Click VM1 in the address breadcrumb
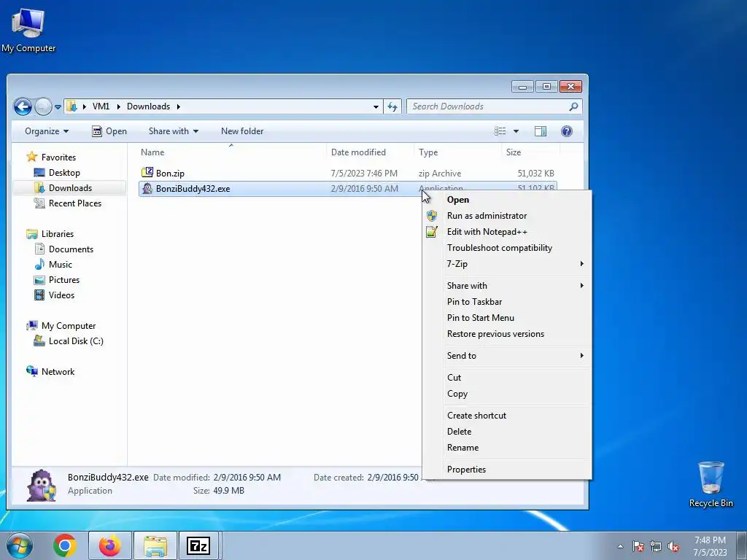This screenshot has width=747, height=560. [x=101, y=106]
